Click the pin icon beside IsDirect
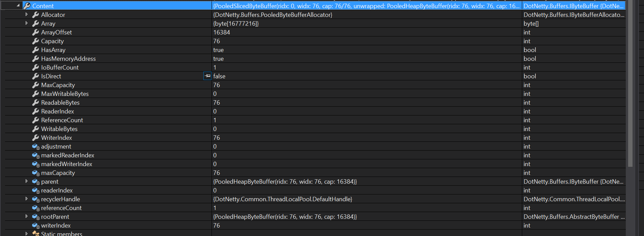This screenshot has height=236, width=644. coord(207,76)
